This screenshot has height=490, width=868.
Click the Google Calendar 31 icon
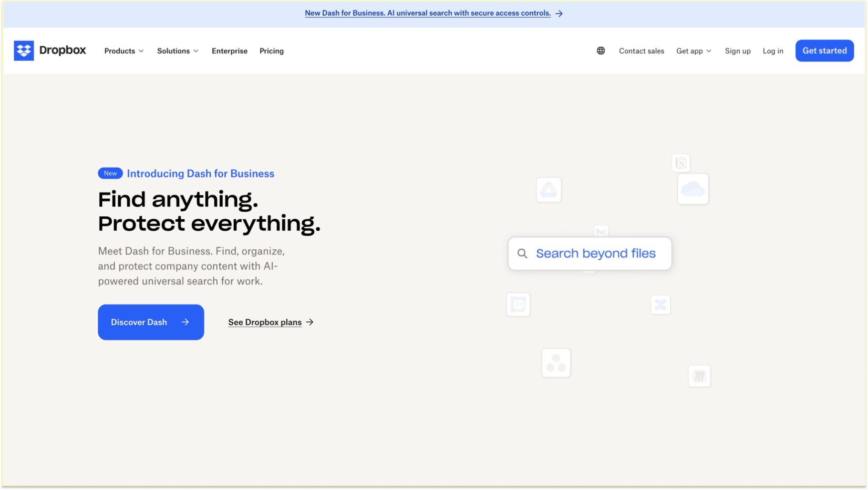coord(518,305)
